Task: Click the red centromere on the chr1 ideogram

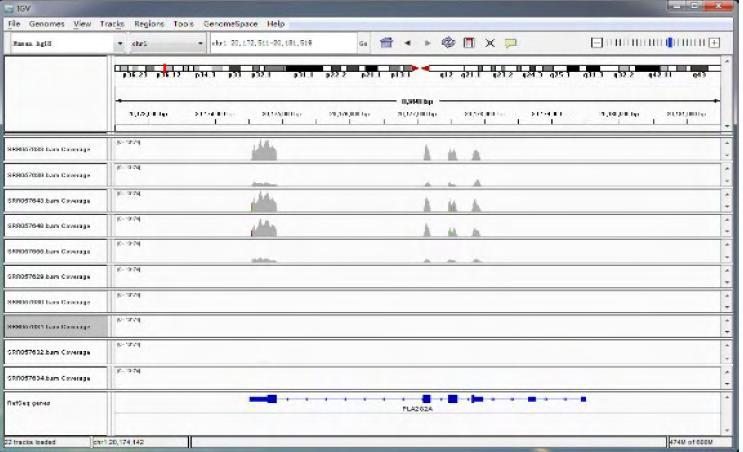Action: click(421, 69)
